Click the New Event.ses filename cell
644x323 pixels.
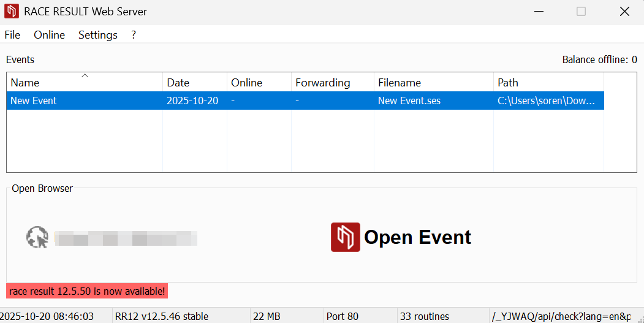click(x=434, y=101)
